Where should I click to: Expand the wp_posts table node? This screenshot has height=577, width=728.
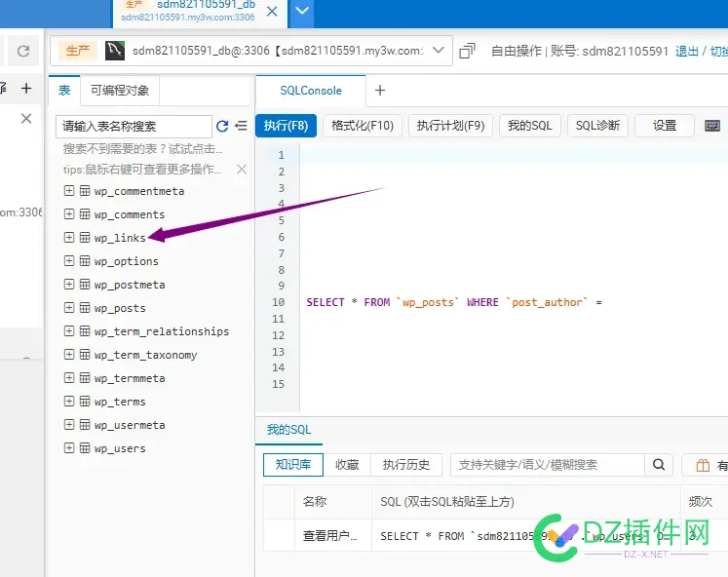tap(69, 308)
